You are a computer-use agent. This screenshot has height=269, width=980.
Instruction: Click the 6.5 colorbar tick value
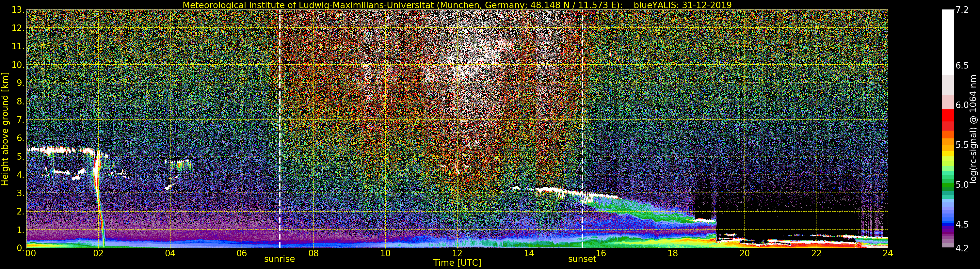point(962,65)
